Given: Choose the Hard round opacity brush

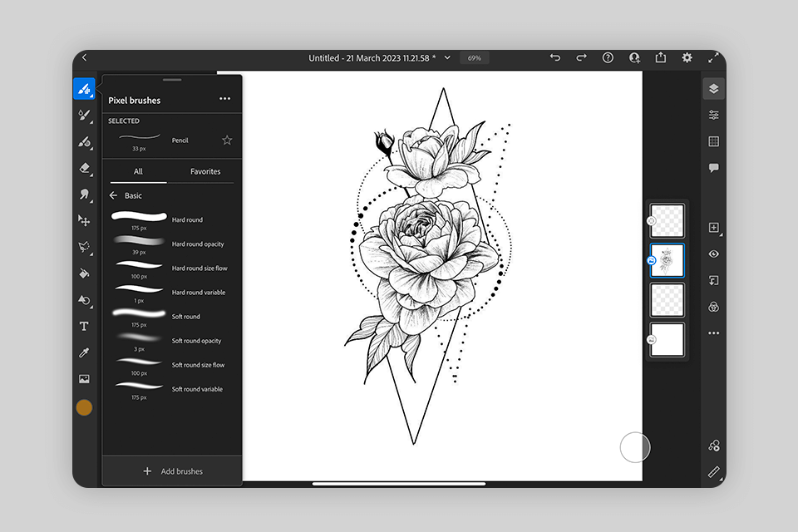Looking at the screenshot, I should pos(172,244).
